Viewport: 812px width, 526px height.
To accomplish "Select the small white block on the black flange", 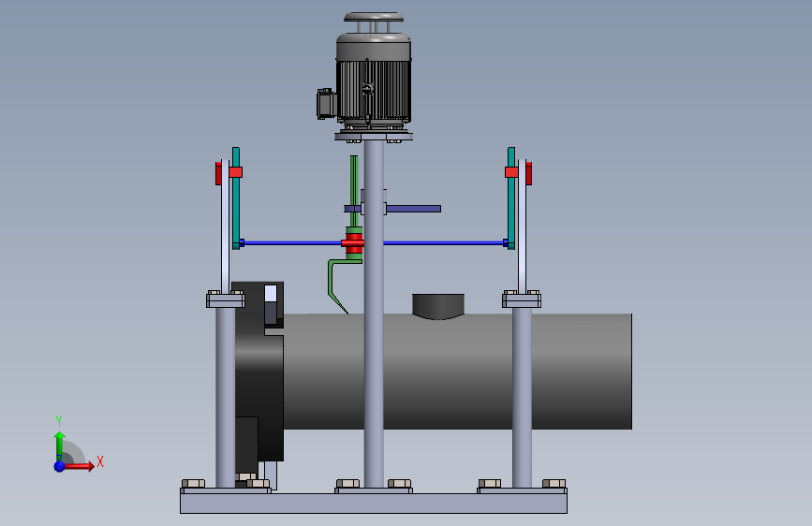I will tap(271, 293).
